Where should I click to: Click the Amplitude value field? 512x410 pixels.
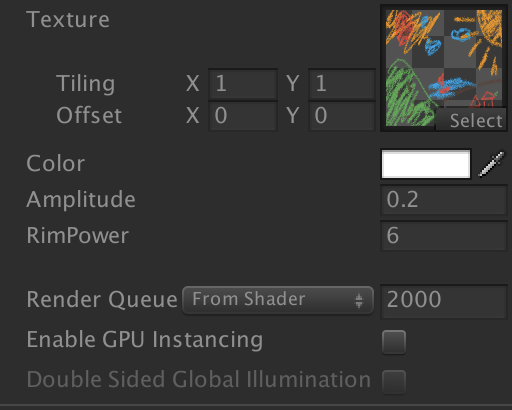point(444,200)
